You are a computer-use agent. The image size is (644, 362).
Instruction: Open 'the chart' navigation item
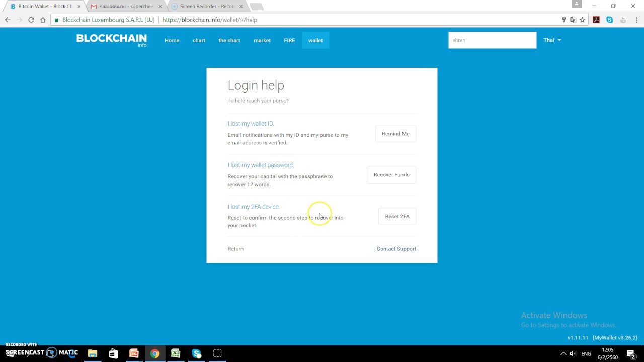(x=229, y=40)
